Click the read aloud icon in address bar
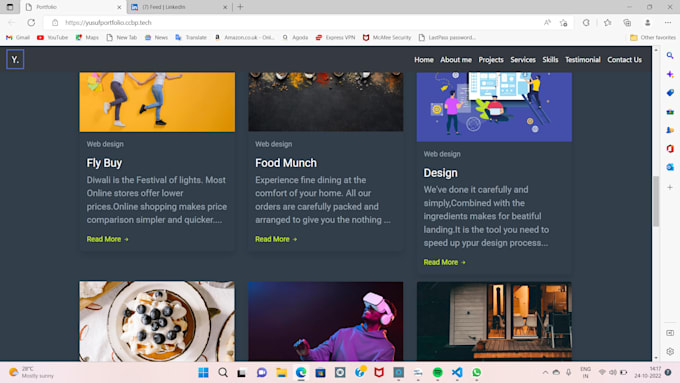The width and height of the screenshot is (680, 383). pos(547,23)
